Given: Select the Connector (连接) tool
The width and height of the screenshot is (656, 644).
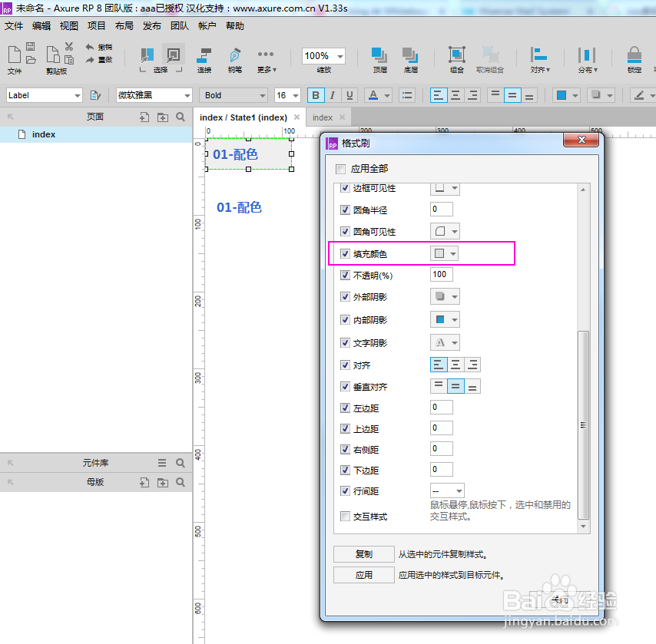Looking at the screenshot, I should pos(204,54).
